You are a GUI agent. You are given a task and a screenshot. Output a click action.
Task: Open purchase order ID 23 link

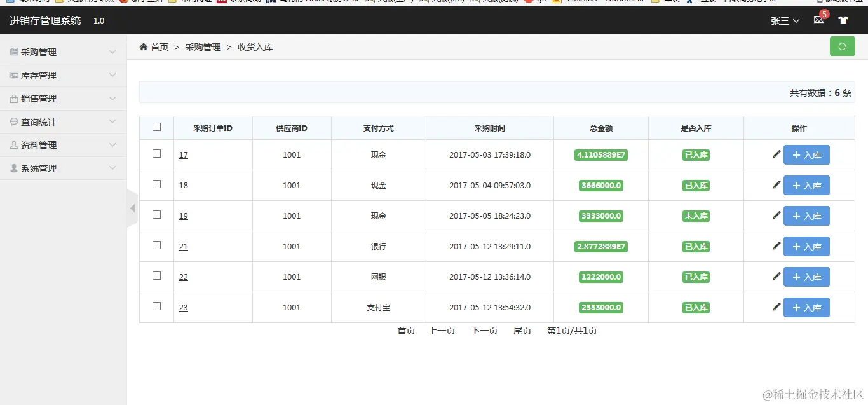pos(183,307)
